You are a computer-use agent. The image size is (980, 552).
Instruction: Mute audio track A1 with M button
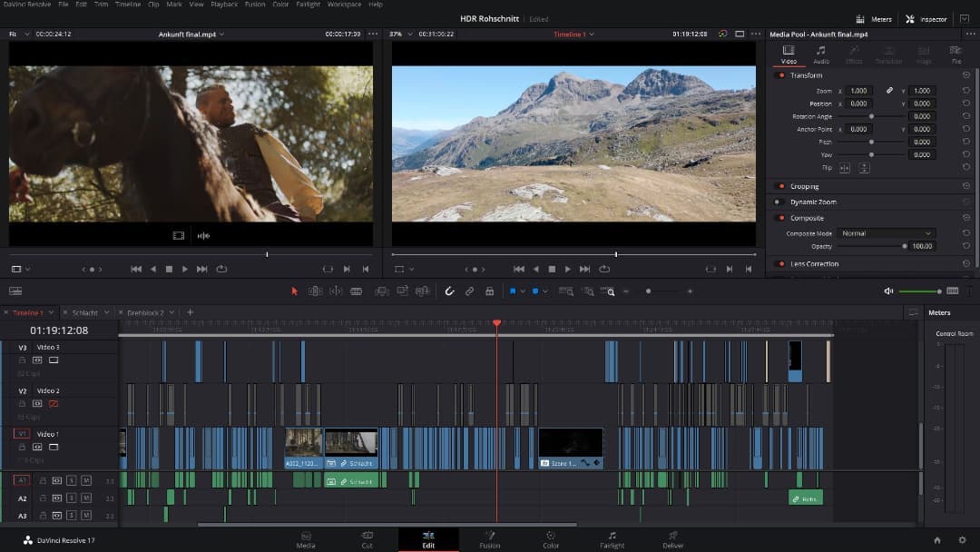point(86,480)
